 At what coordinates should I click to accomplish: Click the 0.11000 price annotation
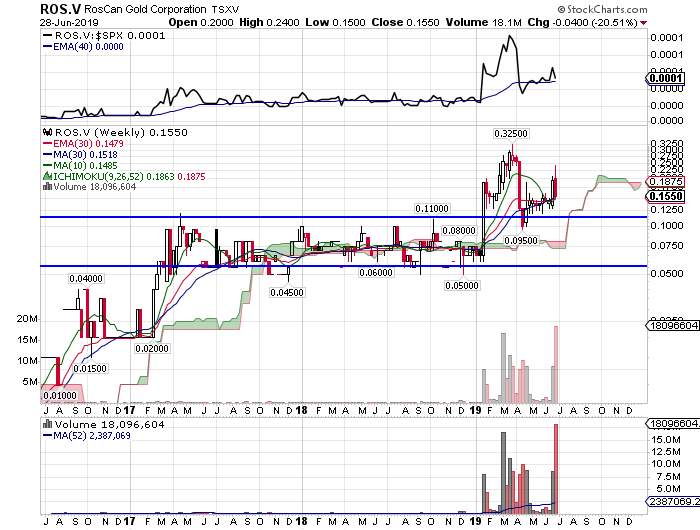[x=432, y=209]
